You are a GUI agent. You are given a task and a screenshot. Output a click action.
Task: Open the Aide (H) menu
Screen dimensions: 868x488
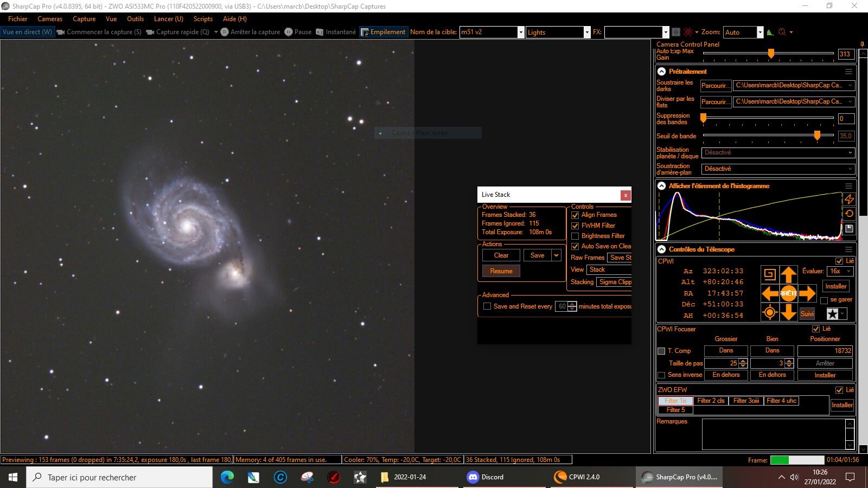click(235, 18)
